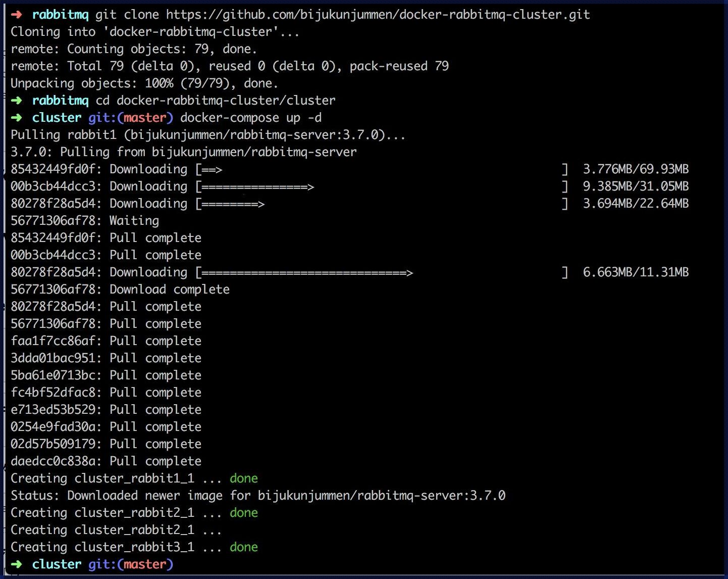Click the "remote: Counting objects: 79, done." line
This screenshot has width=728, height=579.
click(134, 49)
